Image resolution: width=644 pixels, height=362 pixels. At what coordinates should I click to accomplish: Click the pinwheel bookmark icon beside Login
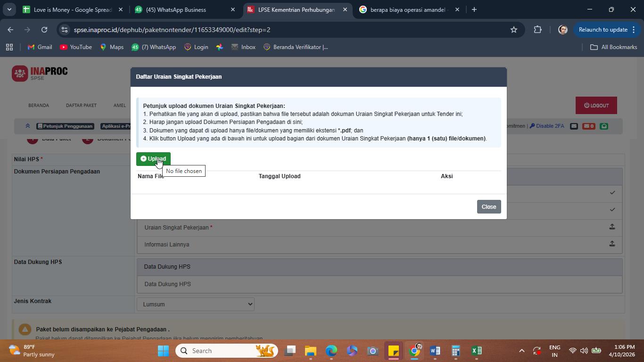tap(220, 47)
